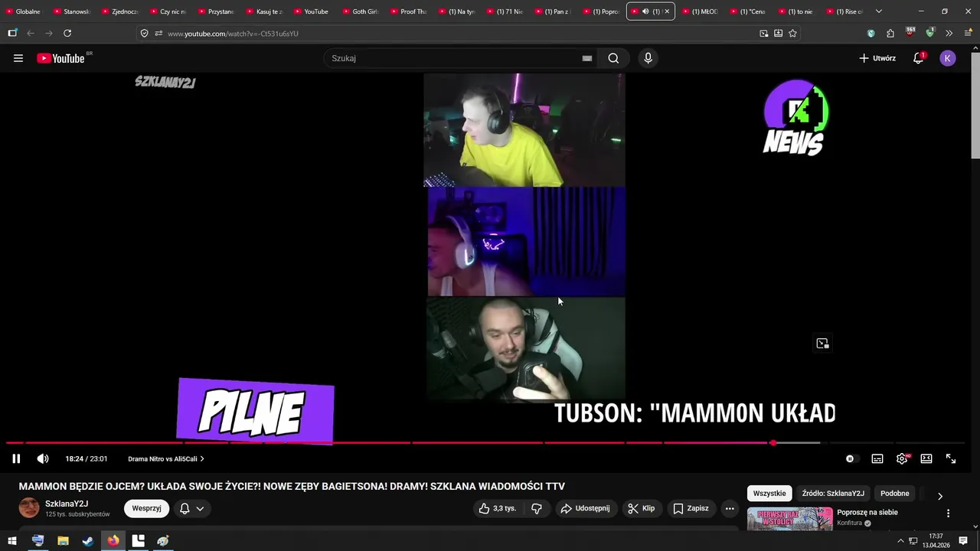Image resolution: width=980 pixels, height=551 pixels.
Task: Click the Wesprzyj join button
Action: point(146,508)
